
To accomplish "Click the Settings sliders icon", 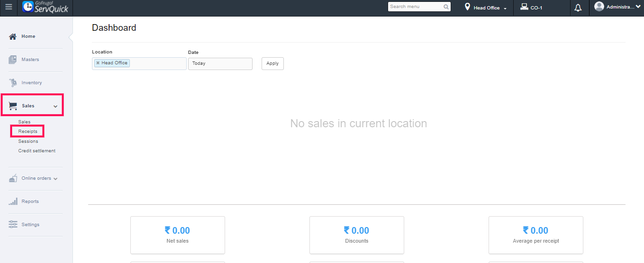I will pos(13,225).
